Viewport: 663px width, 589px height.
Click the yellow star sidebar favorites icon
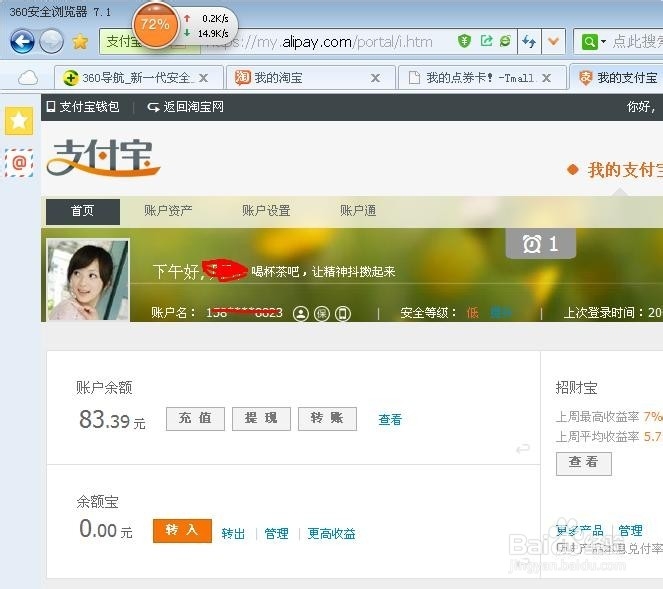(x=19, y=121)
